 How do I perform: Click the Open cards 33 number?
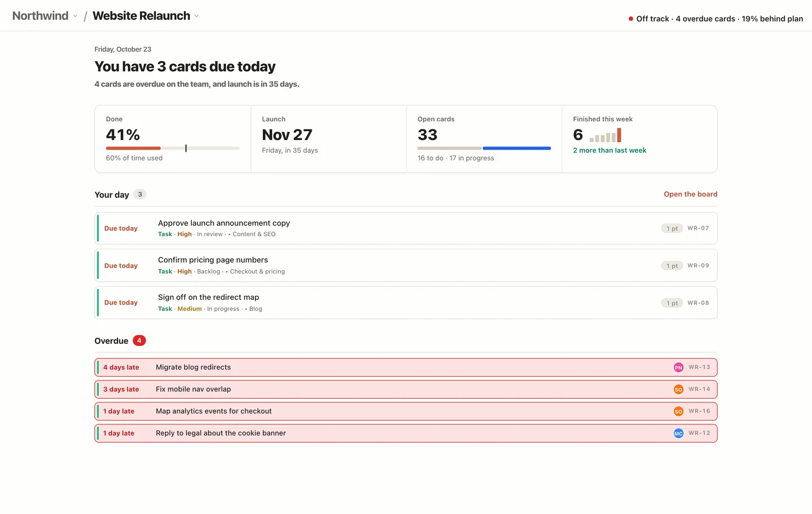click(427, 135)
